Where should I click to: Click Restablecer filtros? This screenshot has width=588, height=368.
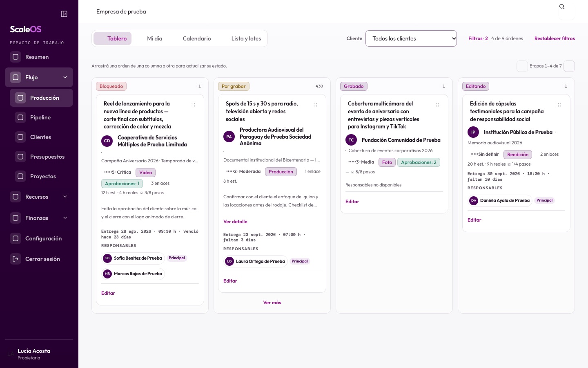coord(555,38)
